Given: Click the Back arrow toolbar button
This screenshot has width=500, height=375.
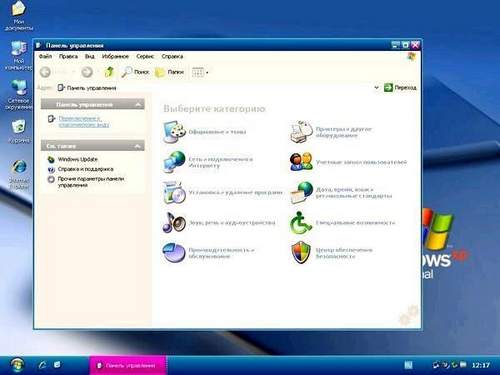Looking at the screenshot, I should (46, 72).
